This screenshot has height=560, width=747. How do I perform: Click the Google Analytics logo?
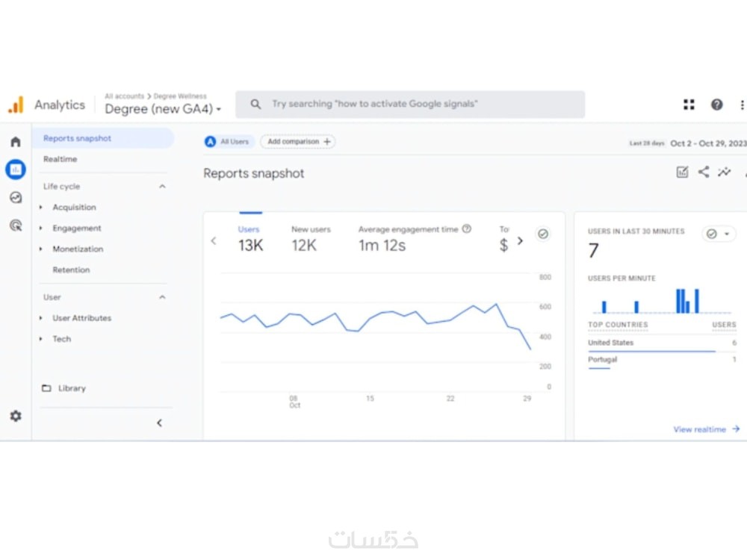point(16,105)
